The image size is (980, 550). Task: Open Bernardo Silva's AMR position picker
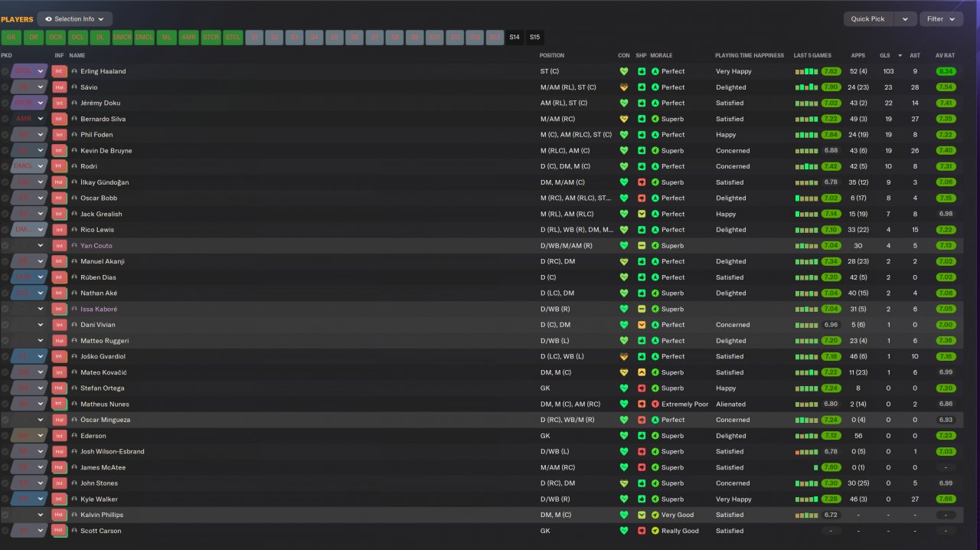(x=29, y=119)
